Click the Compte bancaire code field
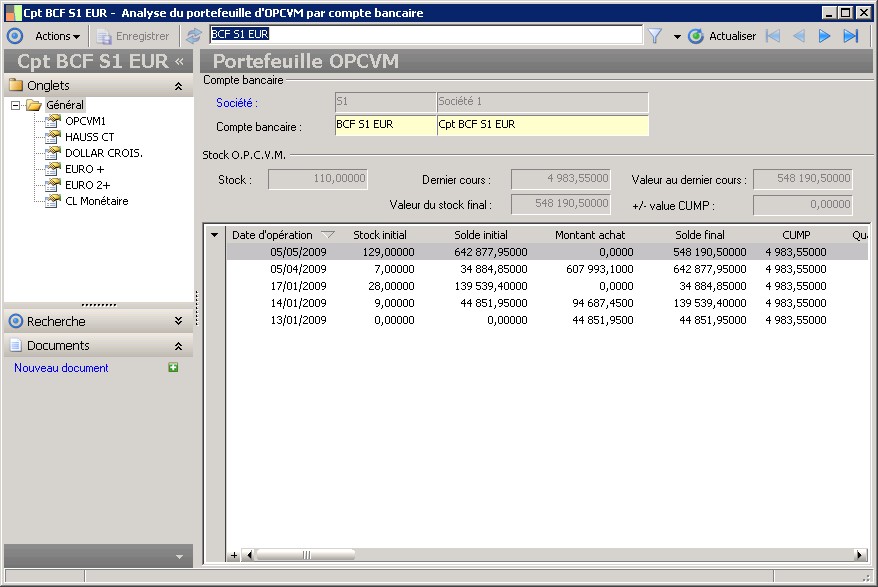The height and width of the screenshot is (587, 878). point(384,126)
